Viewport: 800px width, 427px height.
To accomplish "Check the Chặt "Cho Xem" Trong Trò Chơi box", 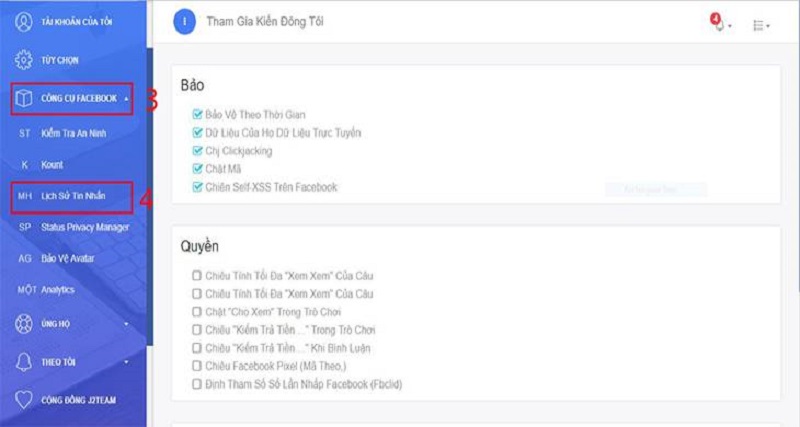I will [197, 312].
